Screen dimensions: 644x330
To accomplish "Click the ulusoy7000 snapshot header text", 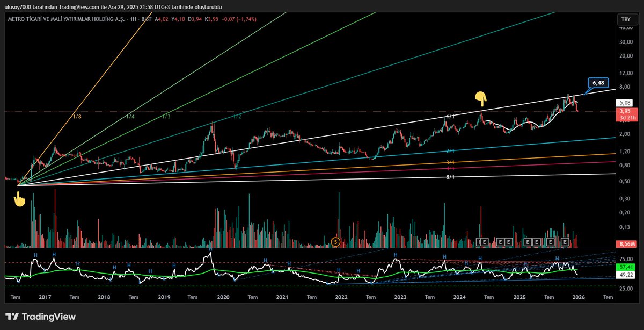I will 113,6.
